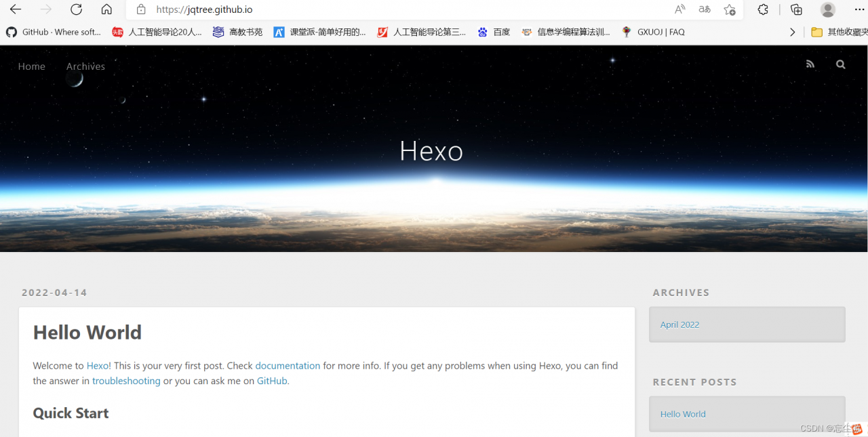Open the Collections icon
The width and height of the screenshot is (868, 437).
click(796, 9)
